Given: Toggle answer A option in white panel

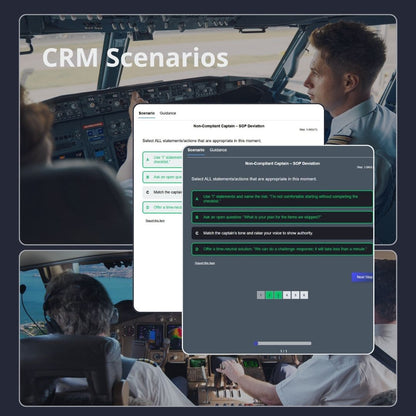Looking at the screenshot, I should [163, 160].
